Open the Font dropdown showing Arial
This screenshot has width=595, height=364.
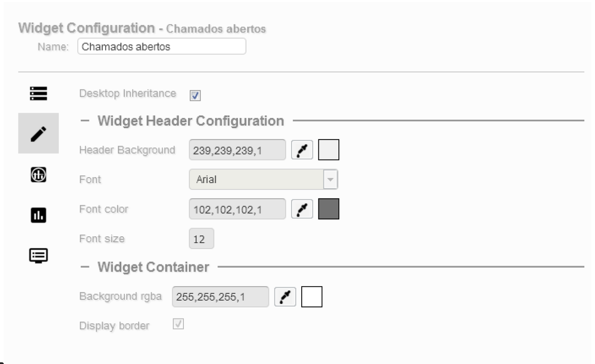pyautogui.click(x=263, y=179)
